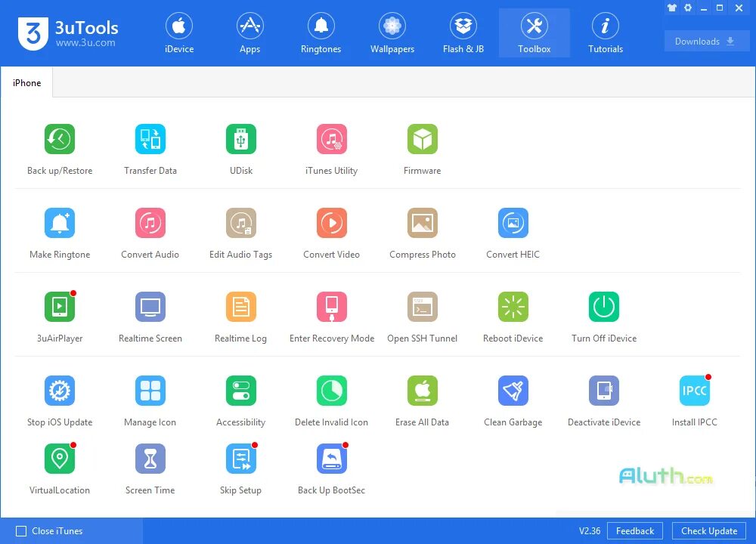Screen dimensions: 756x544
Task: Open the Manage Icon tool
Action: tap(150, 391)
